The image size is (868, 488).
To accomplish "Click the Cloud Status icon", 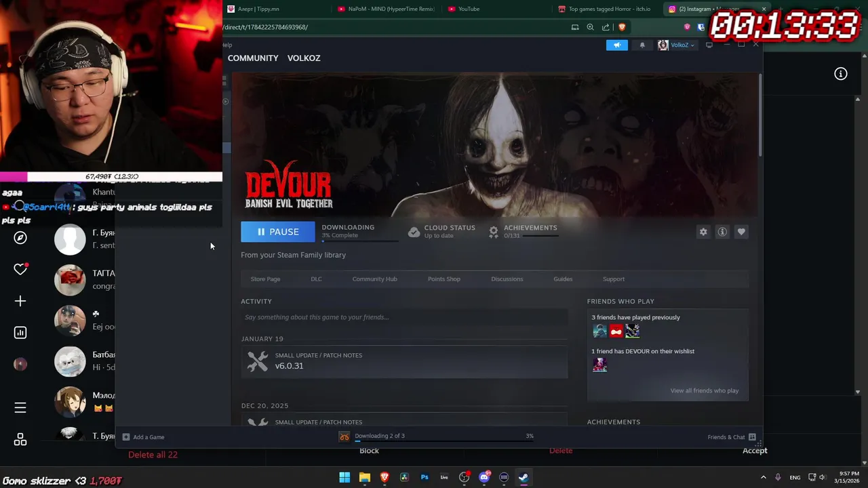I will (414, 232).
